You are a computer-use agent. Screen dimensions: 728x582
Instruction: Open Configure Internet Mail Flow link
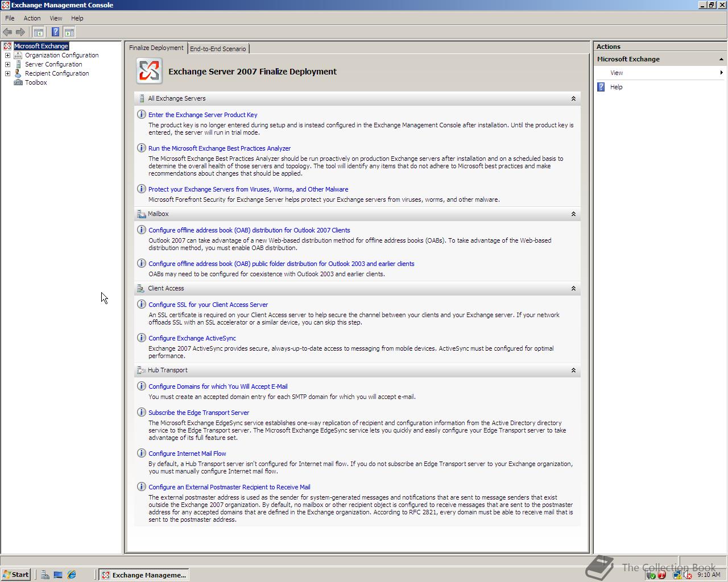click(x=187, y=454)
